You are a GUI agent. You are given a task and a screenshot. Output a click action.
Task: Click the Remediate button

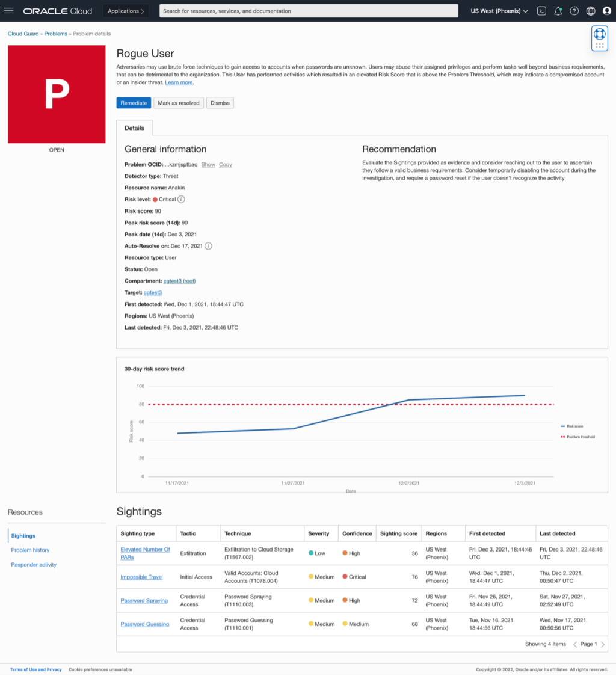pyautogui.click(x=133, y=102)
